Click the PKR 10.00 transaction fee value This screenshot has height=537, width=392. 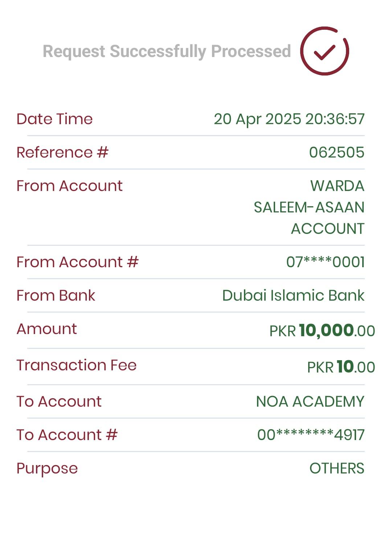341,367
